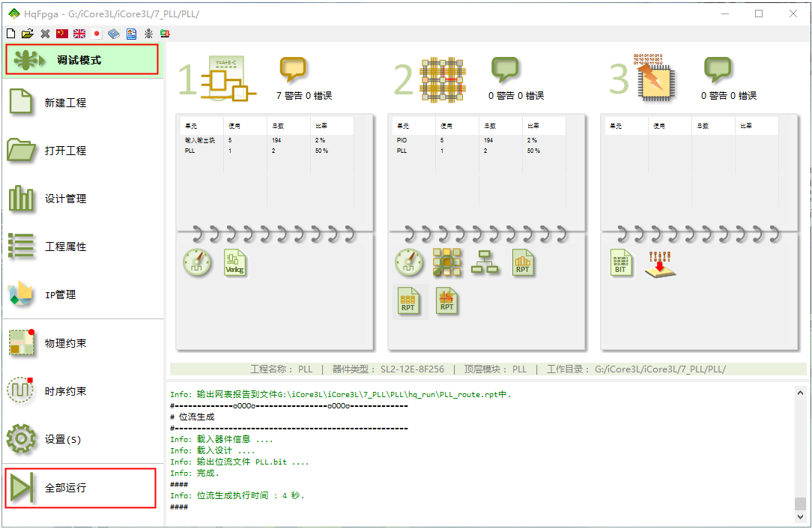Click the log panel scrollbar down arrow
The height and width of the screenshot is (529, 812).
click(x=800, y=517)
